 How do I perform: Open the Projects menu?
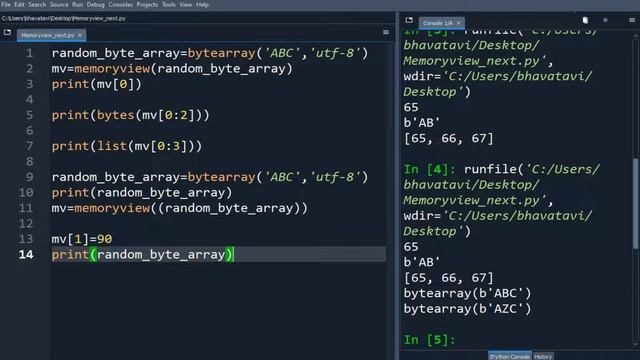coord(147,4)
